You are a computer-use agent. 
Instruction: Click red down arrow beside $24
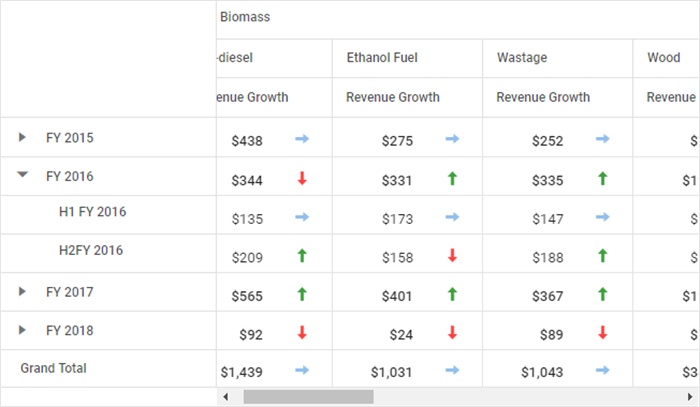[x=452, y=333]
